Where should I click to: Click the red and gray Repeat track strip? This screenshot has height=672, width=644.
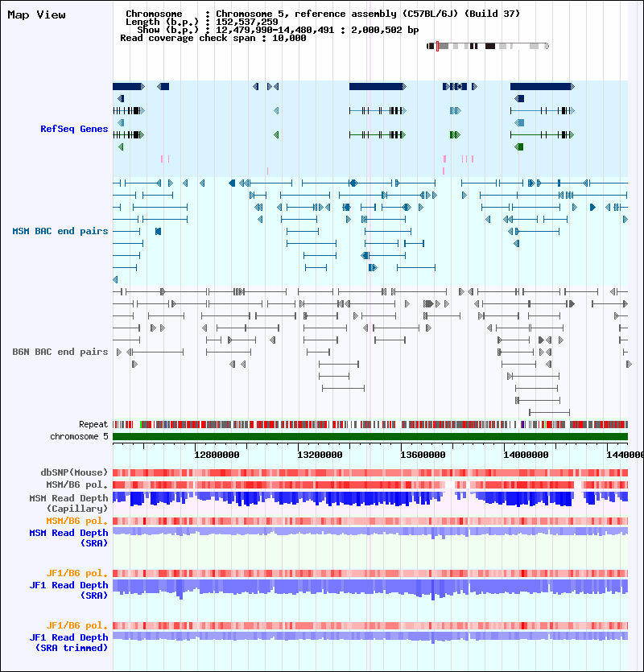[x=370, y=425]
